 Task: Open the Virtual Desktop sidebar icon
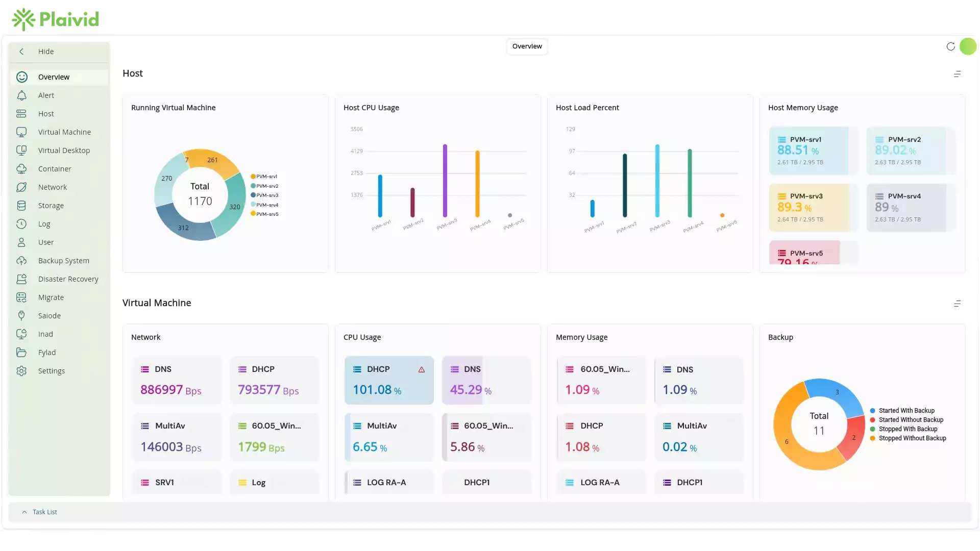21,151
